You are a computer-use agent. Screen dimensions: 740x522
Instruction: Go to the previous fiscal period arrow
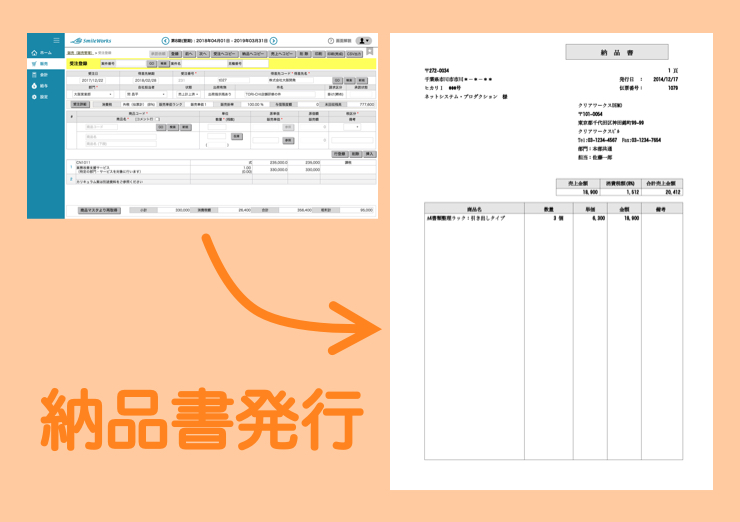point(165,41)
